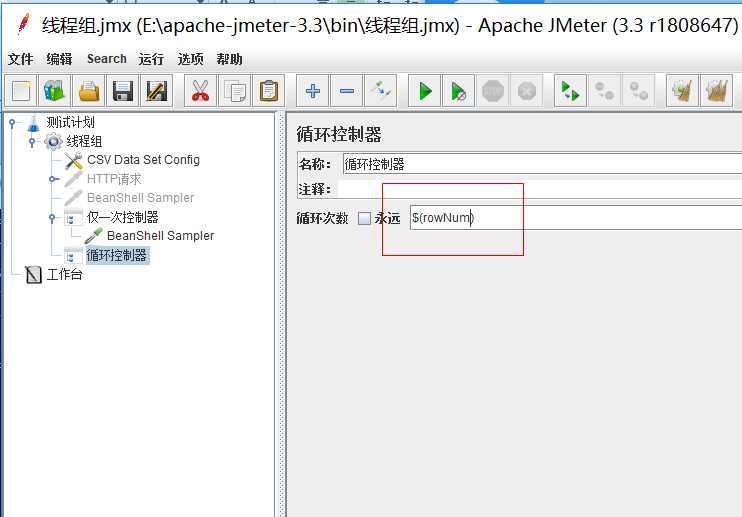Collapse the 仅一次控制器 tree node handle

tap(52, 218)
